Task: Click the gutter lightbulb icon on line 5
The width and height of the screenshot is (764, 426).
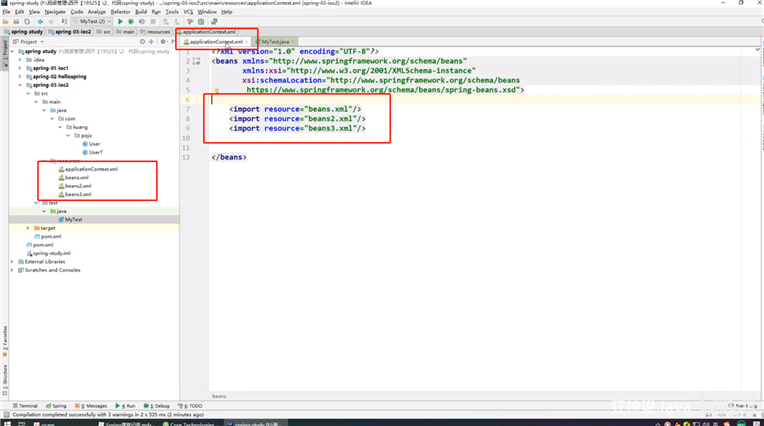Action: click(x=217, y=91)
